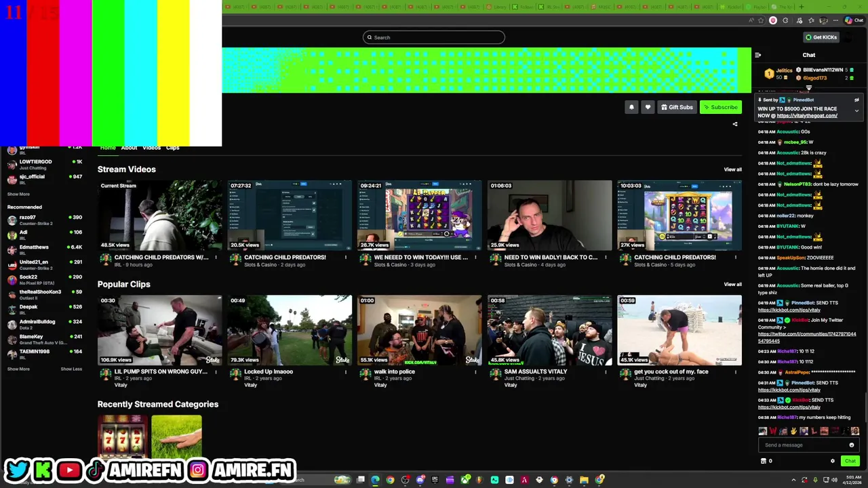Viewport: 868px width, 488px height.
Task: Open Chrome from the taskbar
Action: click(390, 480)
